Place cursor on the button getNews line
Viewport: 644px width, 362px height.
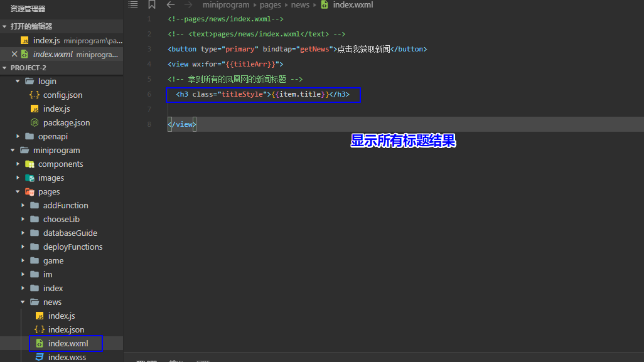click(298, 50)
